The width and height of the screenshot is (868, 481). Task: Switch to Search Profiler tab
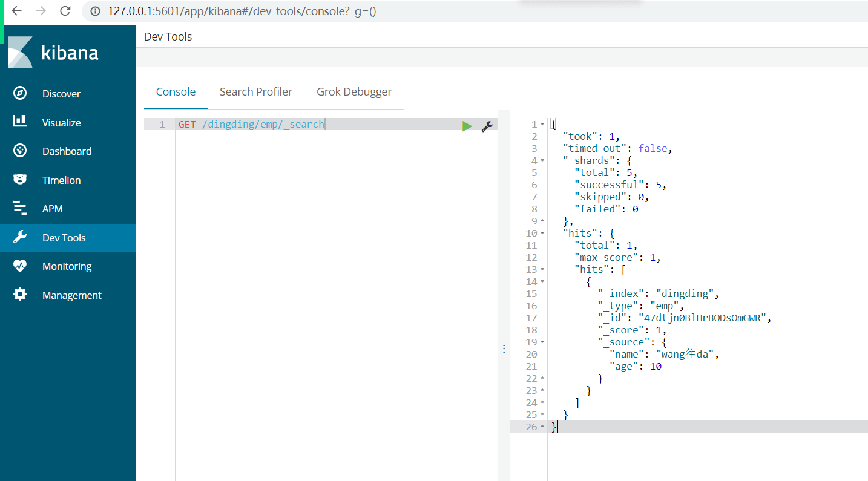[256, 92]
